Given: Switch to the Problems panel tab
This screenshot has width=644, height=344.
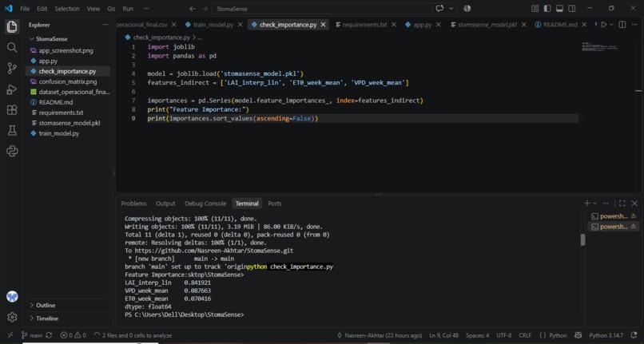Looking at the screenshot, I should [x=133, y=204].
